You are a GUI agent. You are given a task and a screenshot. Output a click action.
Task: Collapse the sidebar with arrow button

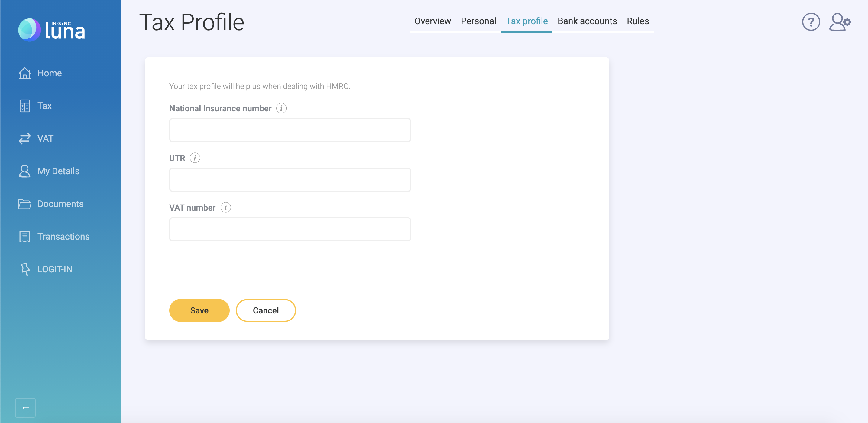coord(25,408)
